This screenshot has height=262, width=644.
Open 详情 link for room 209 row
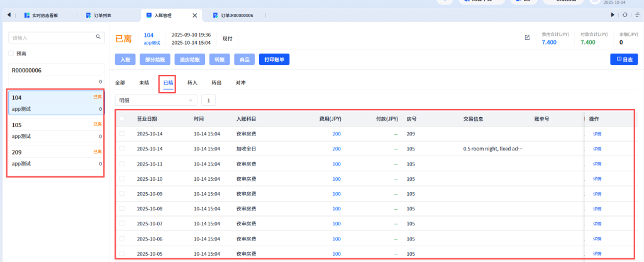597,134
